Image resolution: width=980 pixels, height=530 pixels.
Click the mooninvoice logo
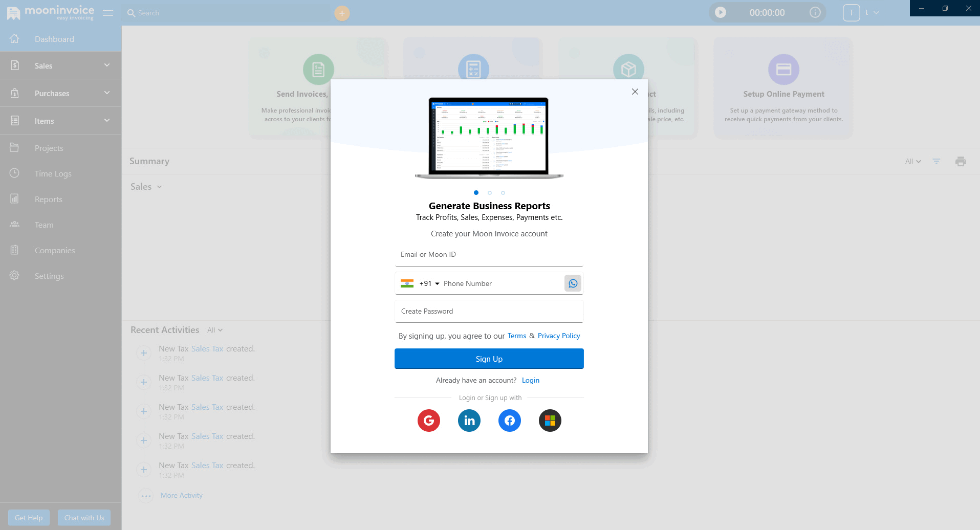click(50, 13)
